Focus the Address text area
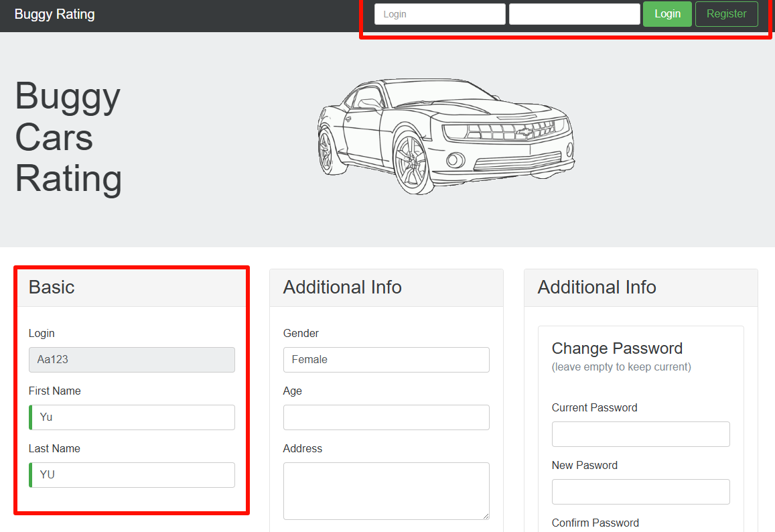Screen dimensions: 775x532 coord(386,491)
